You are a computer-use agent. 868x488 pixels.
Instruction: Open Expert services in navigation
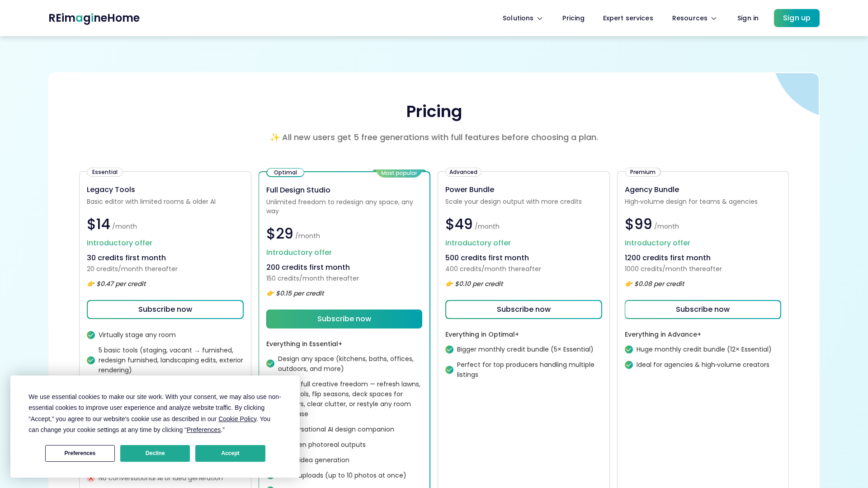coord(628,18)
